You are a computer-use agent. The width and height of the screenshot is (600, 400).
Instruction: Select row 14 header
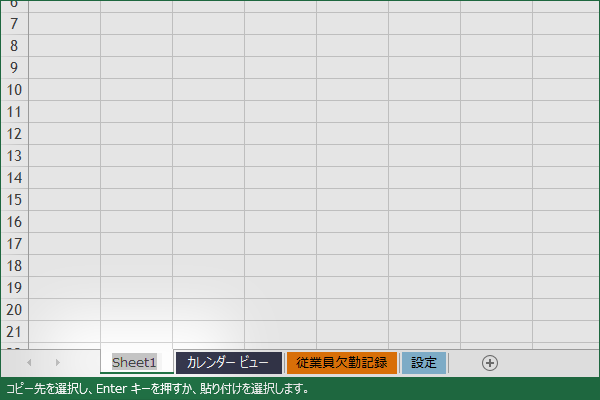pyautogui.click(x=14, y=178)
